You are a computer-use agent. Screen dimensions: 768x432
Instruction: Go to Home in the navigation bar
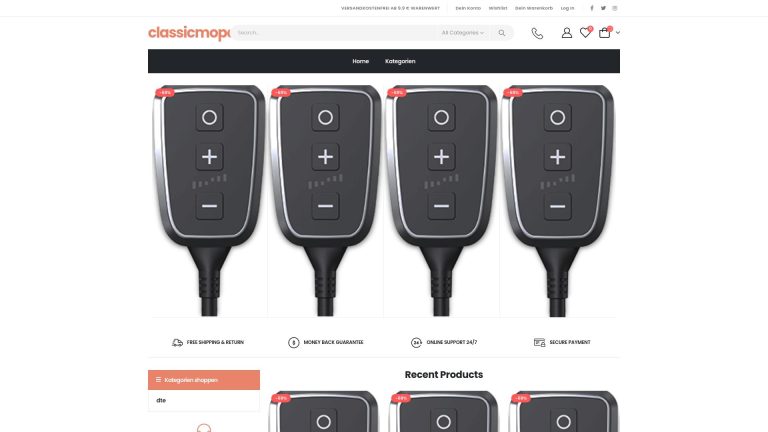[x=360, y=61]
